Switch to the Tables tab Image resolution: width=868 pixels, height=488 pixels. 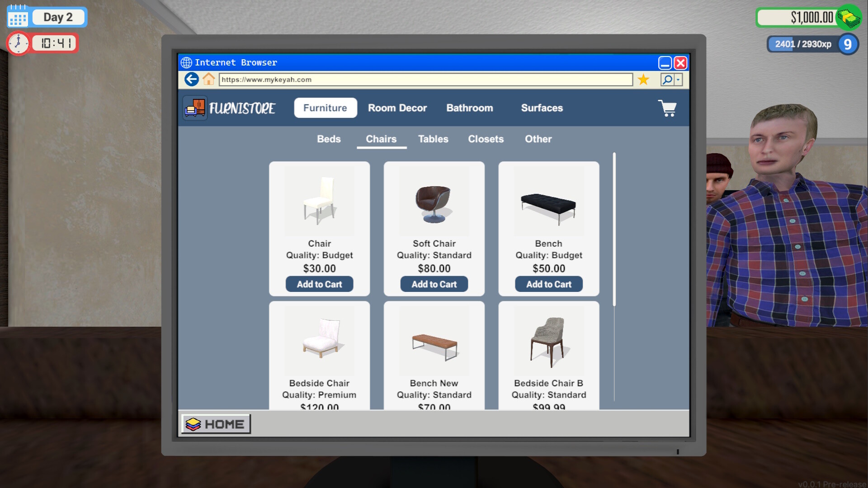coord(433,139)
